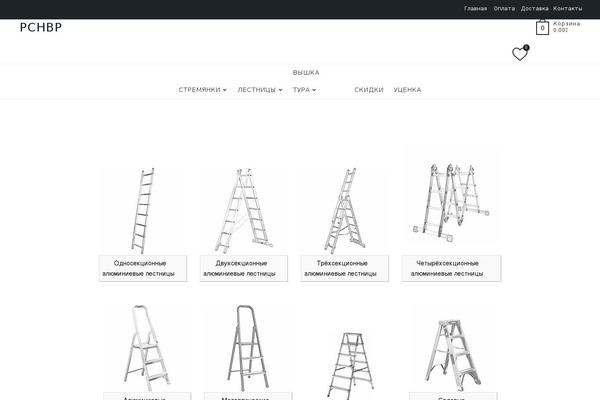600x400 pixels.
Task: Open the Оплата top link
Action: click(504, 8)
